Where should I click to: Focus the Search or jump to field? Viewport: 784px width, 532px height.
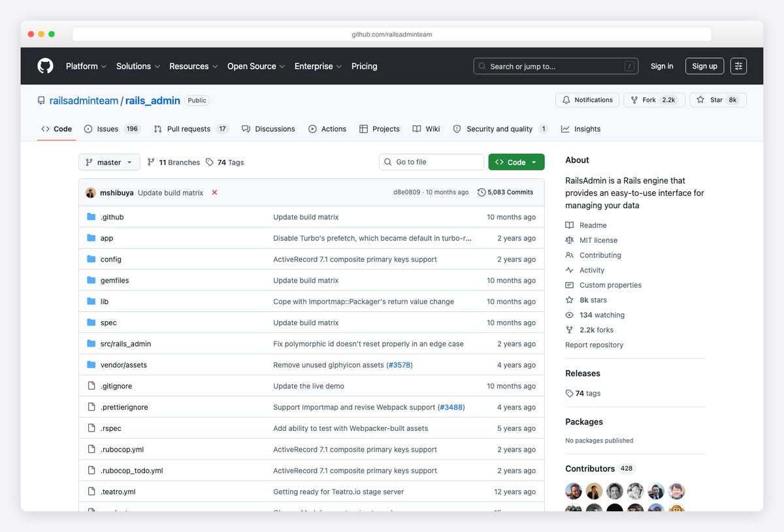[556, 66]
